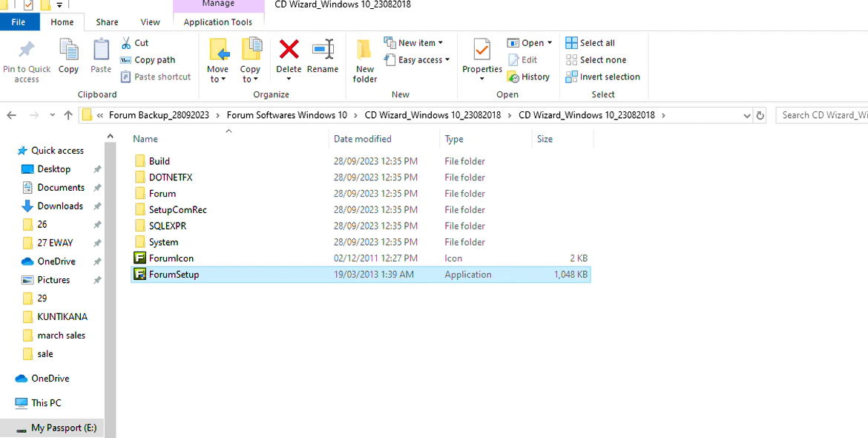The height and width of the screenshot is (438, 868).
Task: Go up one folder level
Action: 68,115
